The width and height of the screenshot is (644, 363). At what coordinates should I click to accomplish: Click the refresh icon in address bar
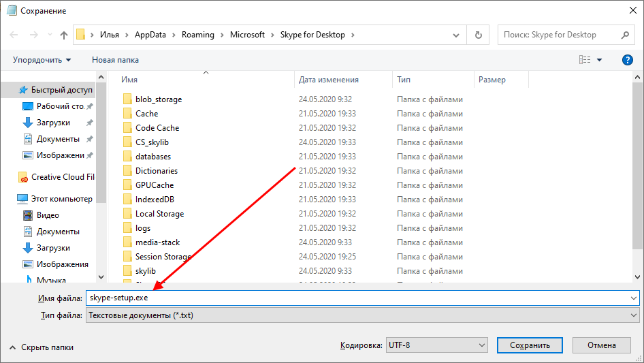click(478, 35)
